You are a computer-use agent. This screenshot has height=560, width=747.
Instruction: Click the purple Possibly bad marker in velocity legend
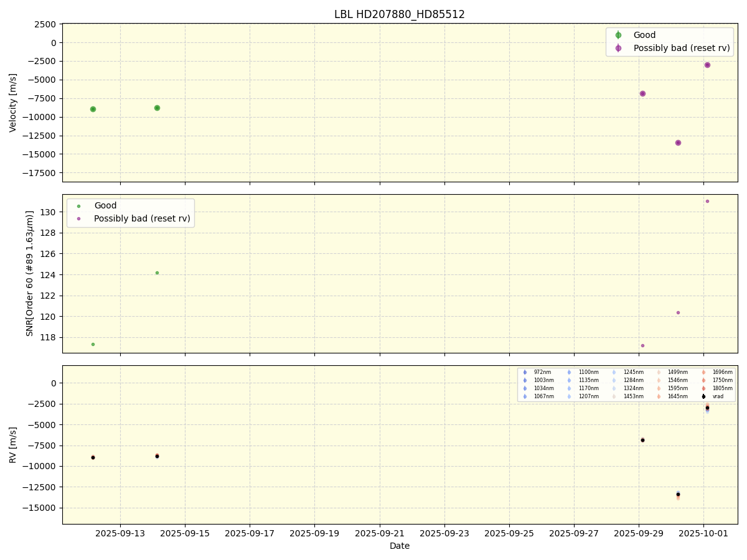tap(618, 48)
